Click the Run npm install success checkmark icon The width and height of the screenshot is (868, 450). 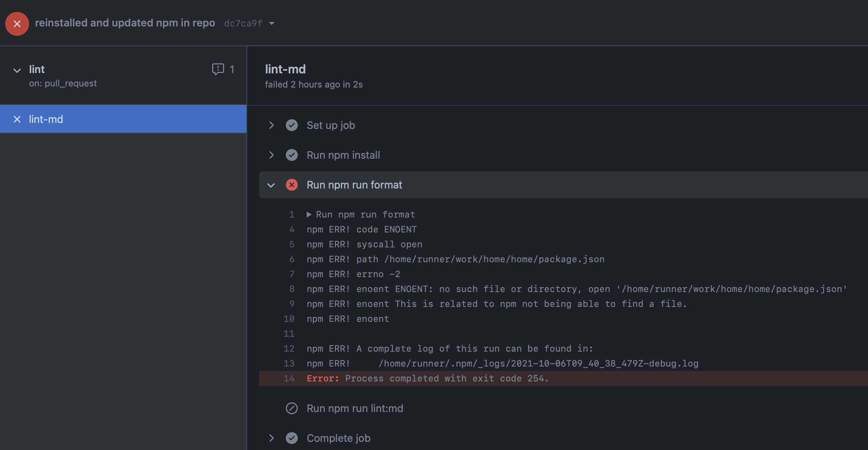point(291,155)
